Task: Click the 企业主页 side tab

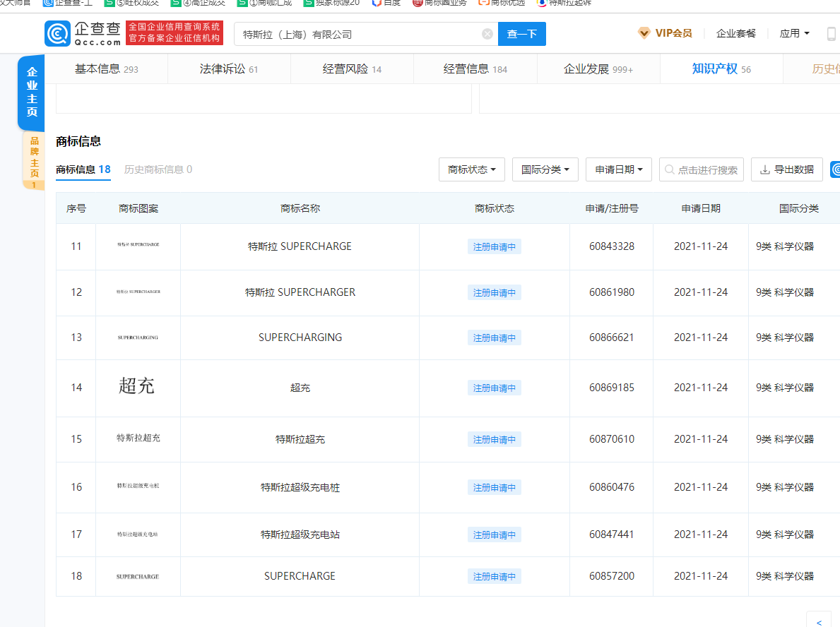Action: coord(32,92)
